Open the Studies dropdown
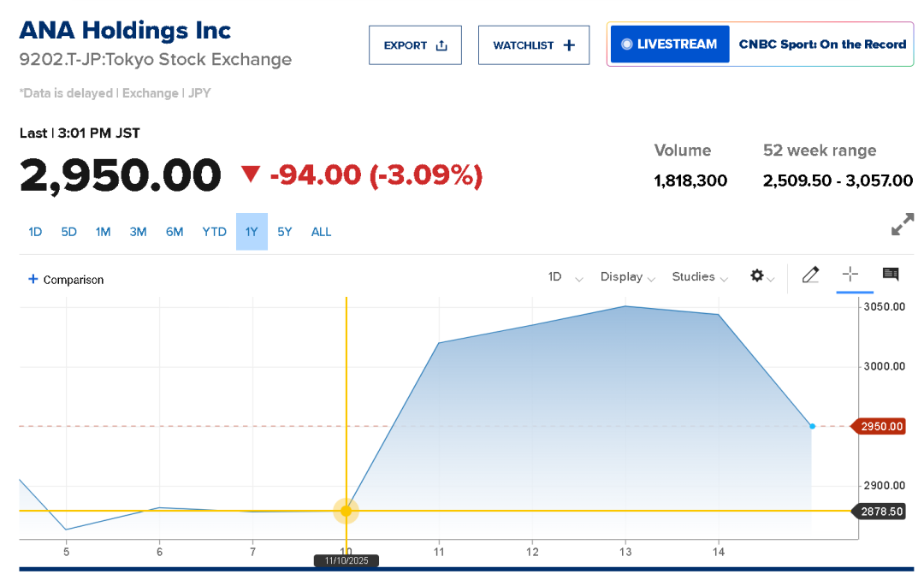 [699, 277]
